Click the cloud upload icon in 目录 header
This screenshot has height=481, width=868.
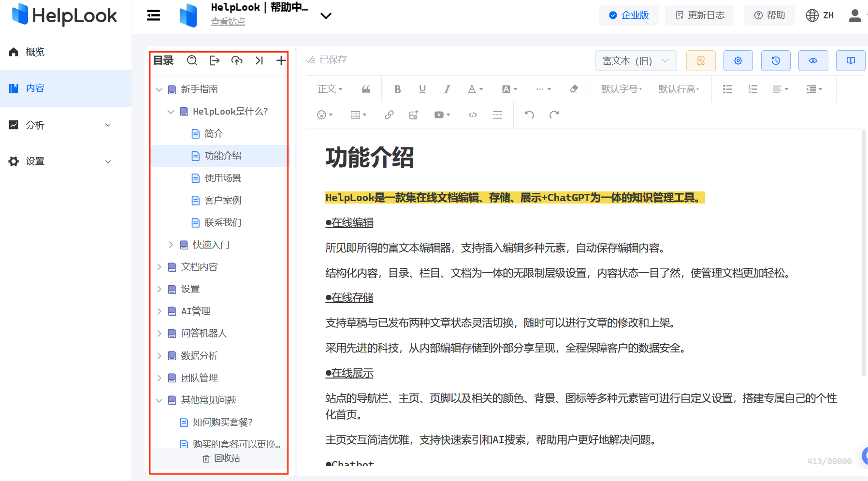[x=237, y=60]
